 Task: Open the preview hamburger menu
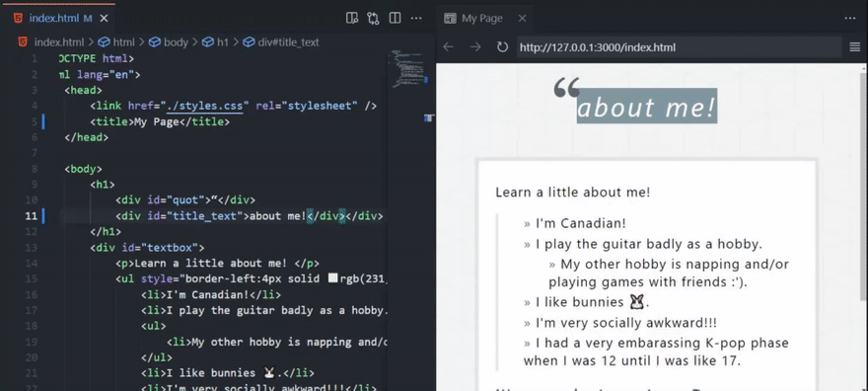[x=855, y=47]
